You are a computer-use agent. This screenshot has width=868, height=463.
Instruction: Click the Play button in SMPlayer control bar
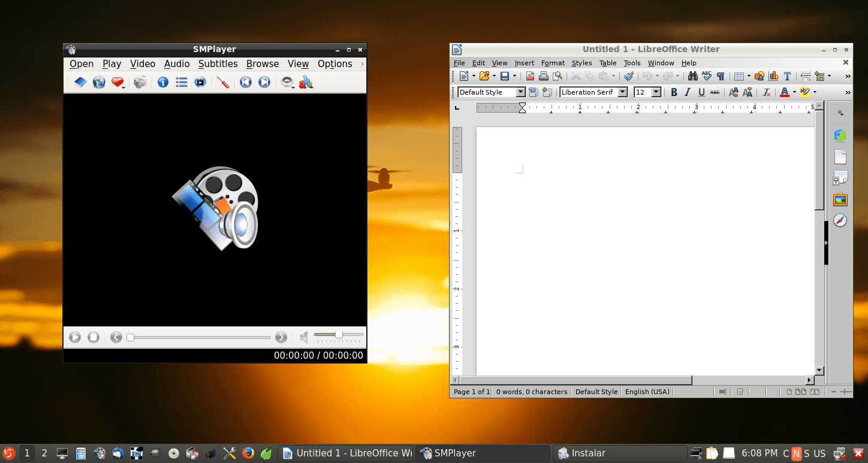coord(75,337)
